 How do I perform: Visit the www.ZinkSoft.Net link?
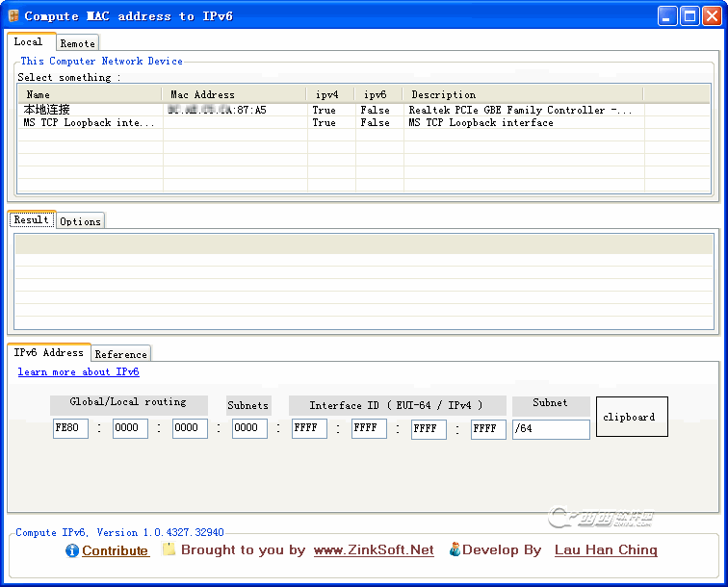point(373,550)
